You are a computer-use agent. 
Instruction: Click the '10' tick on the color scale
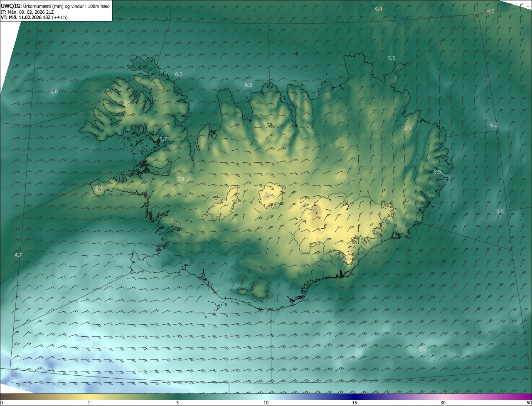point(266,403)
